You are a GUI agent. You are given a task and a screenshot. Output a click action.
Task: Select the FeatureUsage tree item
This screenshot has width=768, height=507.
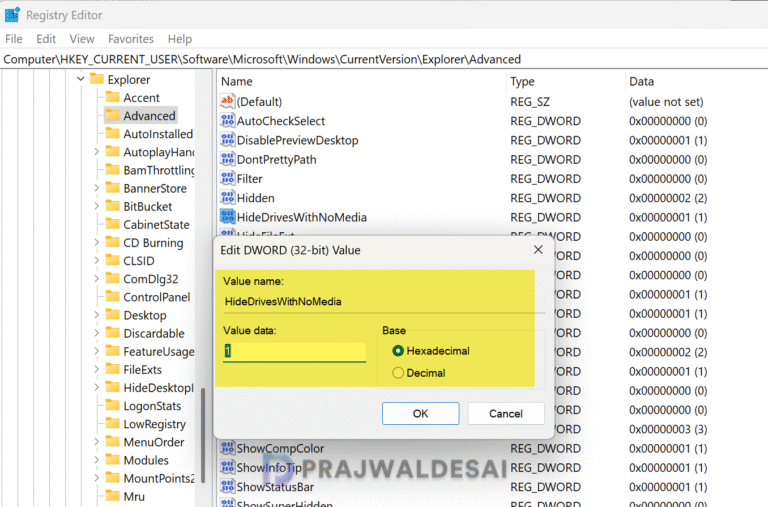(159, 351)
